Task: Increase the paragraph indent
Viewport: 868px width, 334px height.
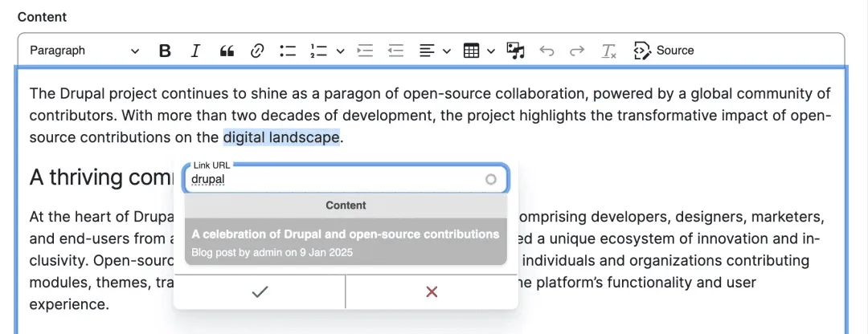Action: click(366, 51)
